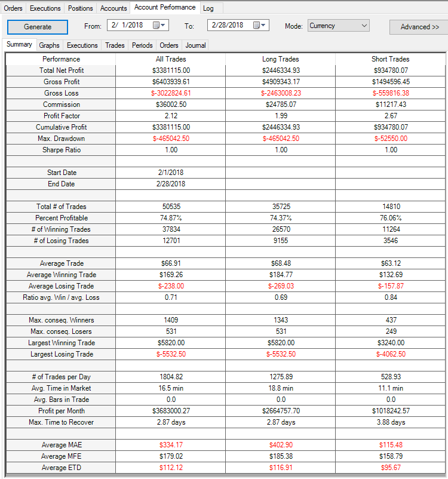Click Average Losing Trade value $-238.00

click(x=171, y=286)
